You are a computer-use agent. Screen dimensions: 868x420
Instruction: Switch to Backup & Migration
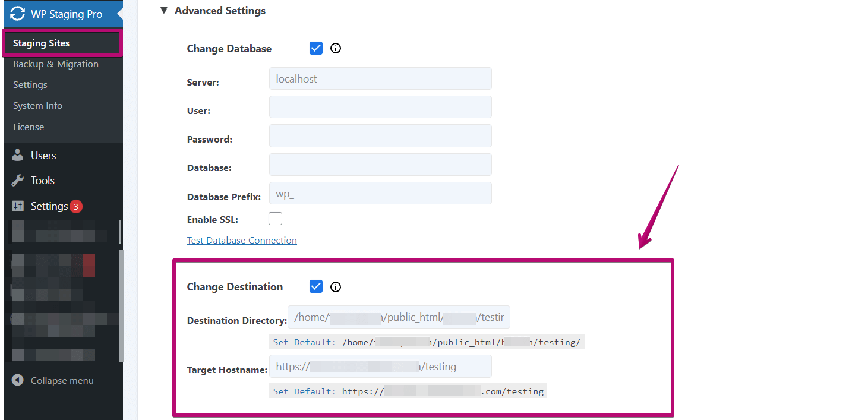point(55,64)
